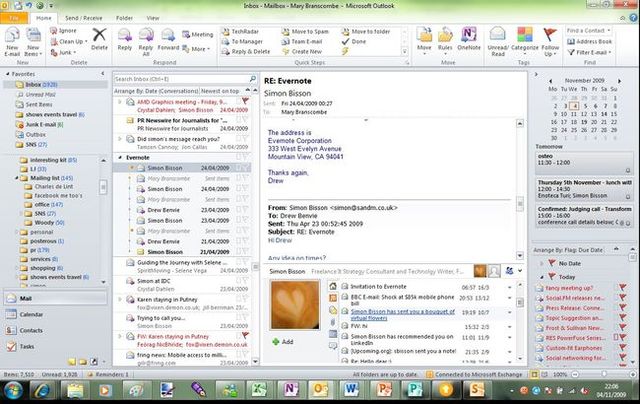Click Add under contact photo
Image resolution: width=640 pixels, height=404 pixels.
pos(283,342)
